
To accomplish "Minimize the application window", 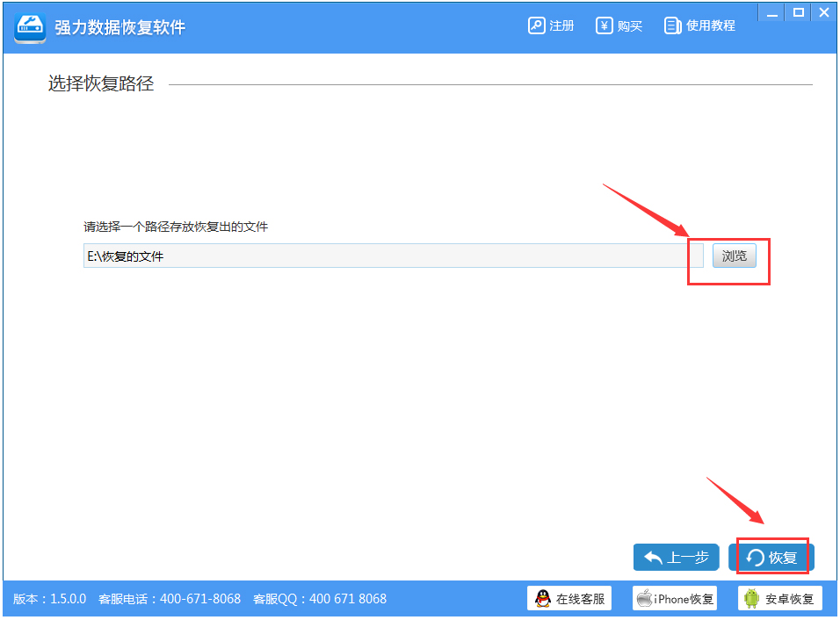I will (771, 12).
